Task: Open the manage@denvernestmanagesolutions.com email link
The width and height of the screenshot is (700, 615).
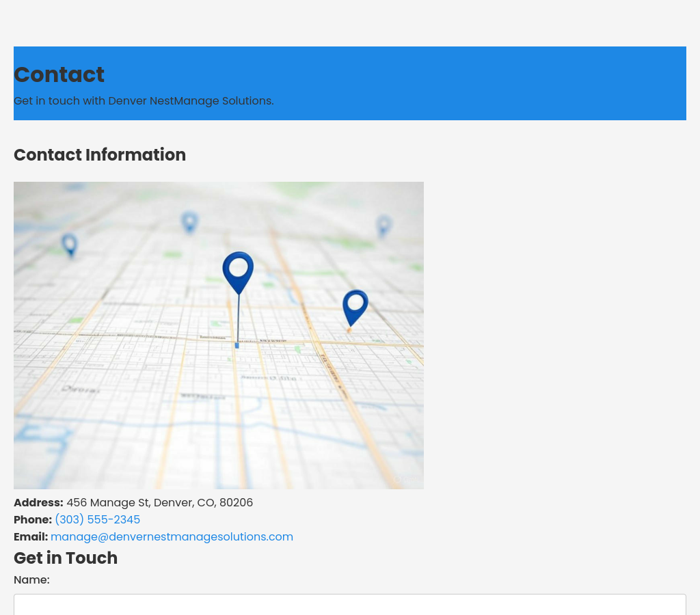Action: (172, 536)
